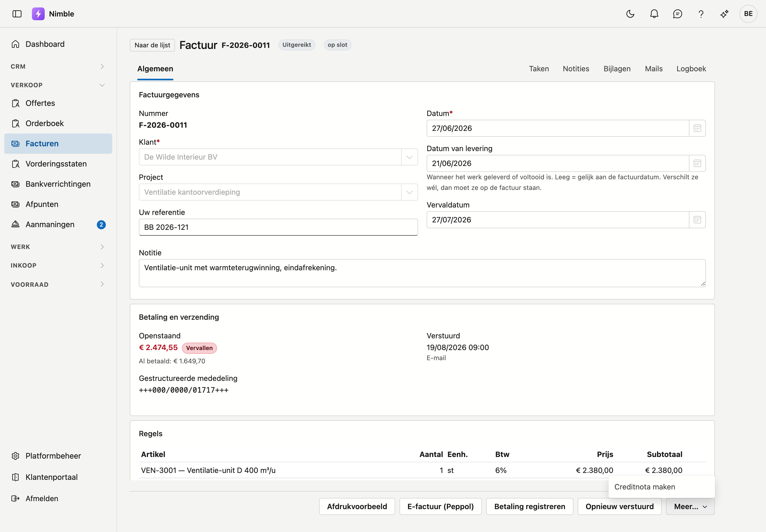The width and height of the screenshot is (766, 532).
Task: Collapse the sidebar panel icon
Action: point(17,14)
